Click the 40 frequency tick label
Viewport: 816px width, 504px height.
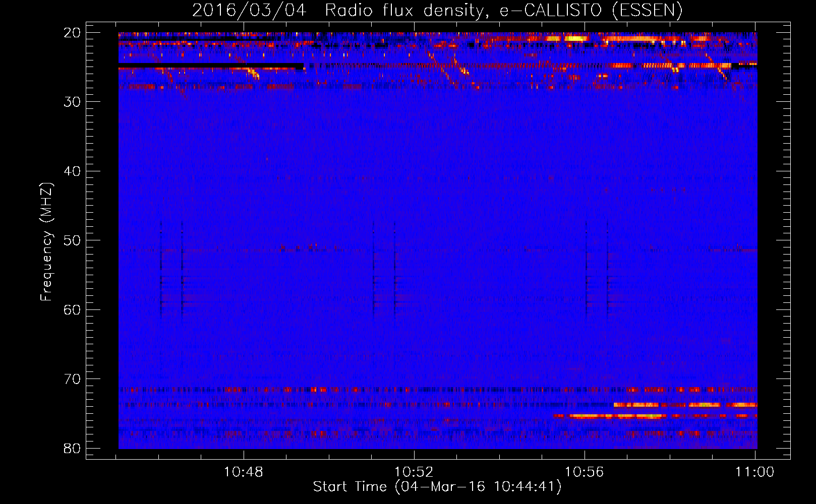tap(72, 171)
